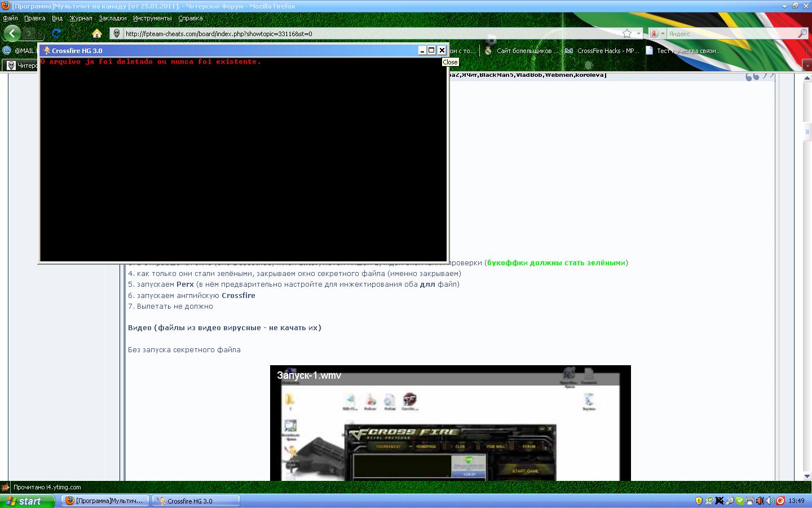Click the scrollbar down arrow
Image resolution: width=812 pixels, height=508 pixels.
[807, 476]
